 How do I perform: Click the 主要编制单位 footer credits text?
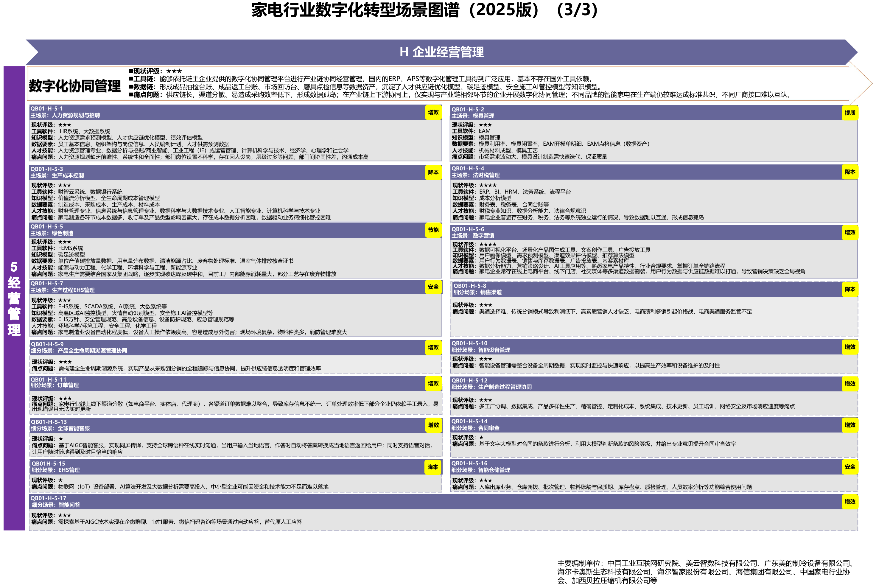pyautogui.click(x=706, y=572)
